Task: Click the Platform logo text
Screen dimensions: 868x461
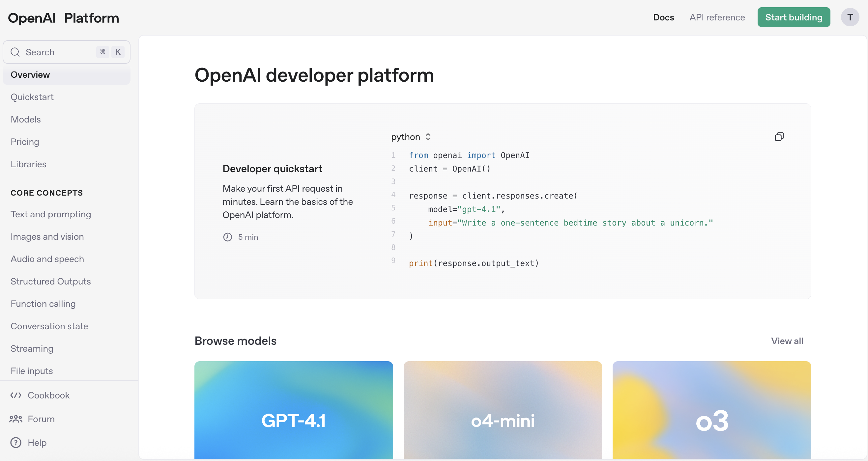Action: click(x=92, y=18)
